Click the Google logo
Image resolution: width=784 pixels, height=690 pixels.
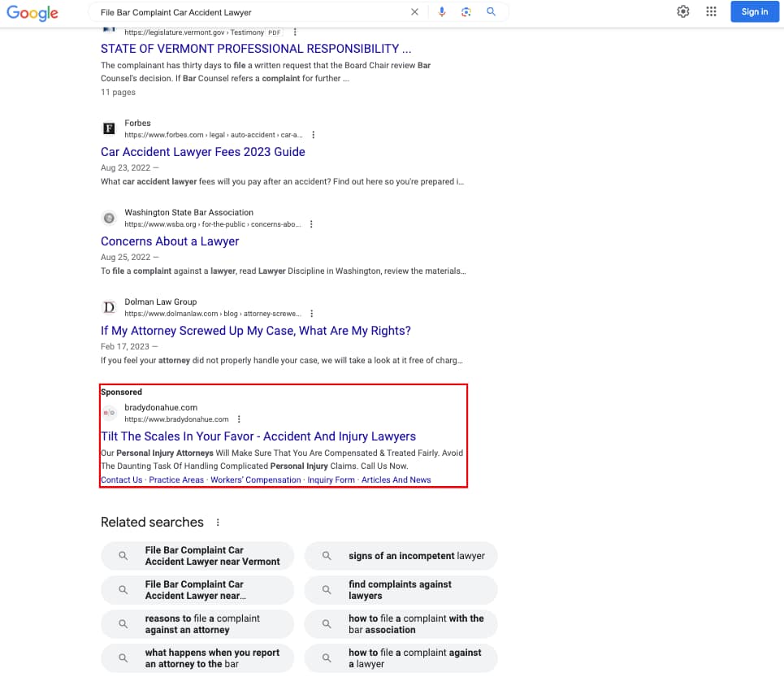click(32, 12)
